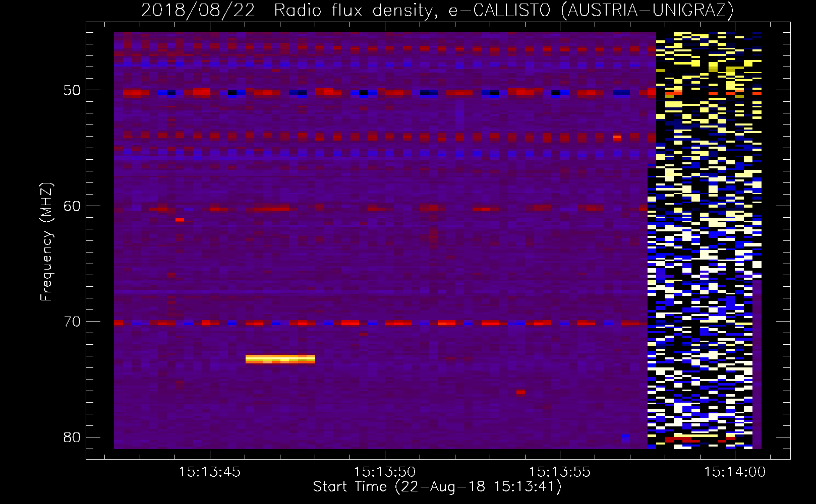Click the small red spot just below 60 MHz

pyautogui.click(x=180, y=220)
